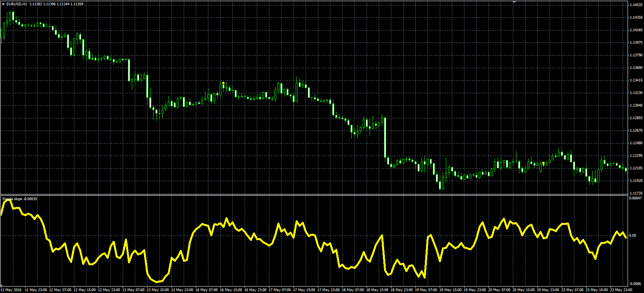Click time axis label 17 May 23:00
644x293 pixels.
click(328, 290)
